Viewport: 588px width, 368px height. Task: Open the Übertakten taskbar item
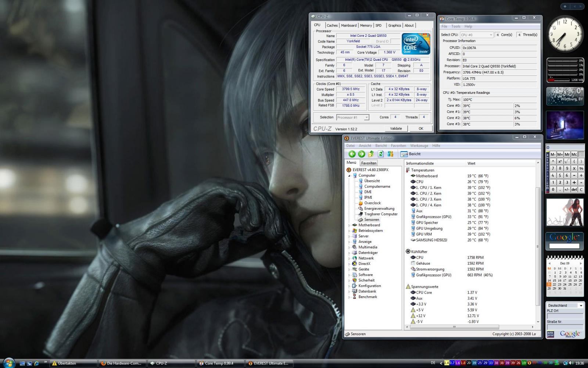[73, 363]
